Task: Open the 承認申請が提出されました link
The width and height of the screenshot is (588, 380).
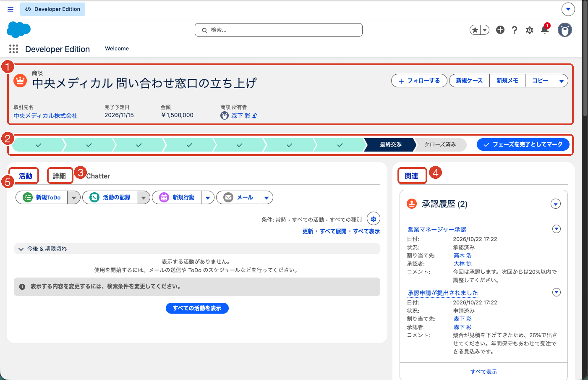Action: point(443,293)
